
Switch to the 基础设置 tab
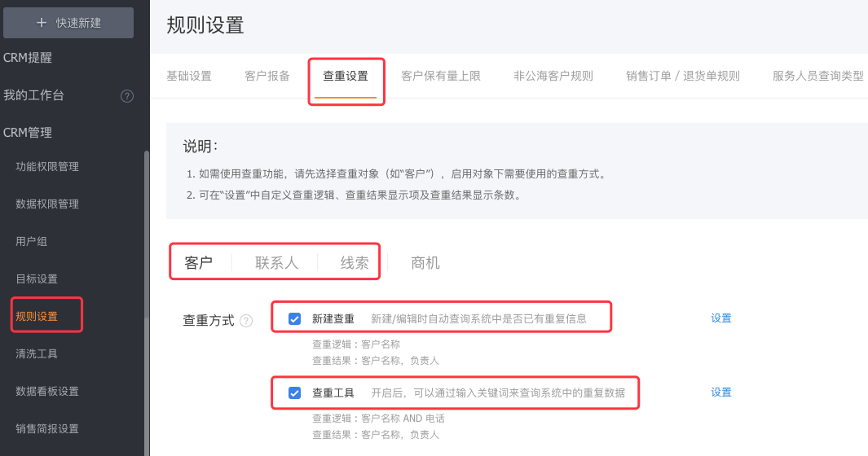point(189,77)
